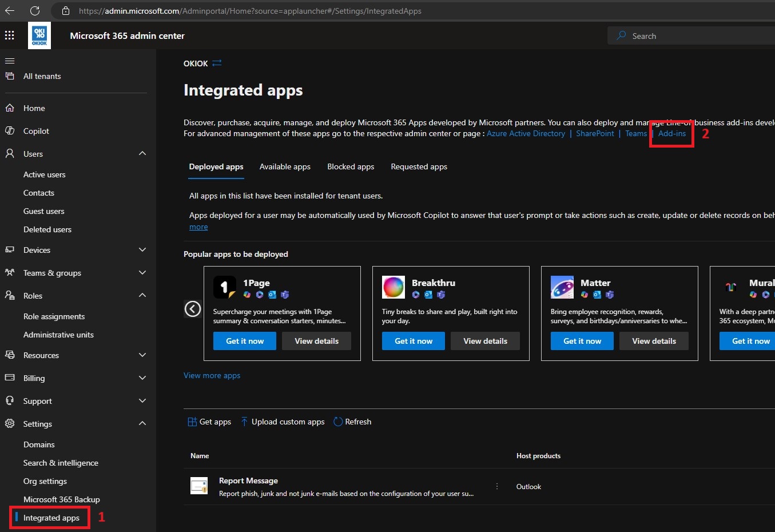Click the Support headset icon
Image resolution: width=775 pixels, height=532 pixels.
pos(10,401)
